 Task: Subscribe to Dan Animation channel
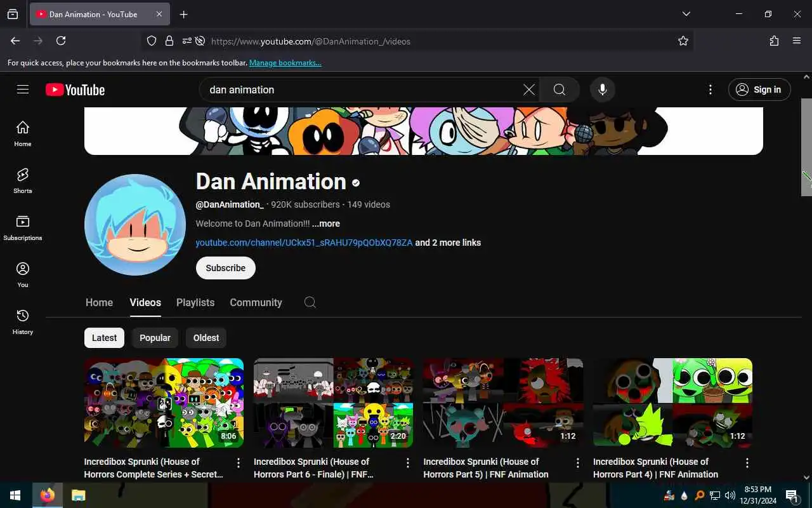pos(225,268)
